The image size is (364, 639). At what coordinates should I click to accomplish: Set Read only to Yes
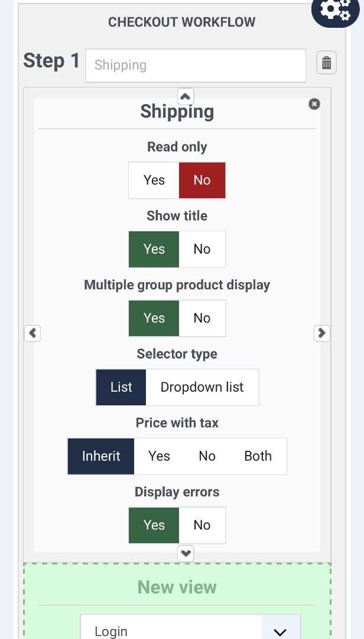[154, 180]
